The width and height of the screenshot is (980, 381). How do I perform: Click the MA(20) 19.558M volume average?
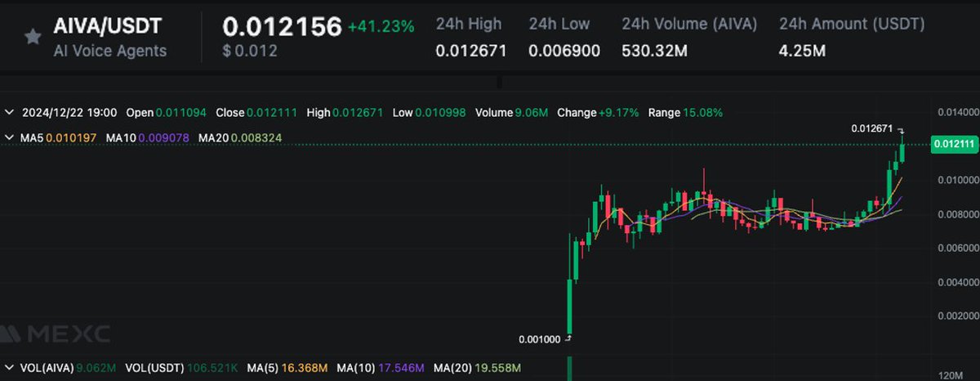point(476,368)
